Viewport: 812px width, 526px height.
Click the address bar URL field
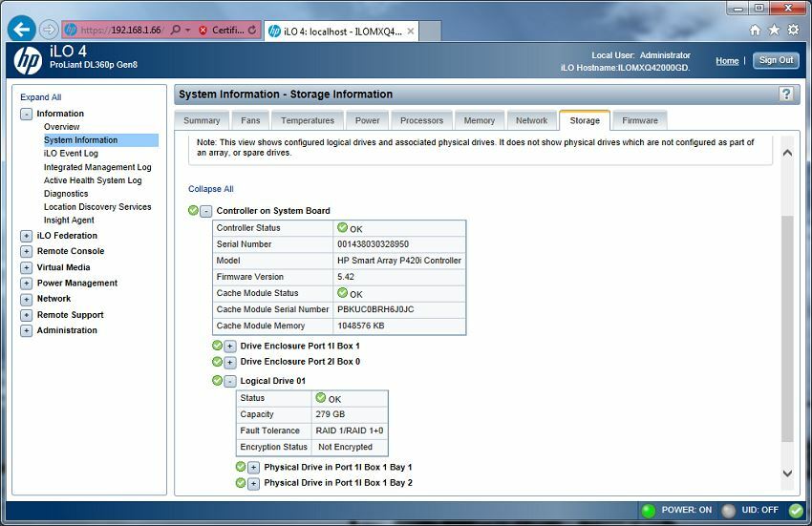(120, 30)
